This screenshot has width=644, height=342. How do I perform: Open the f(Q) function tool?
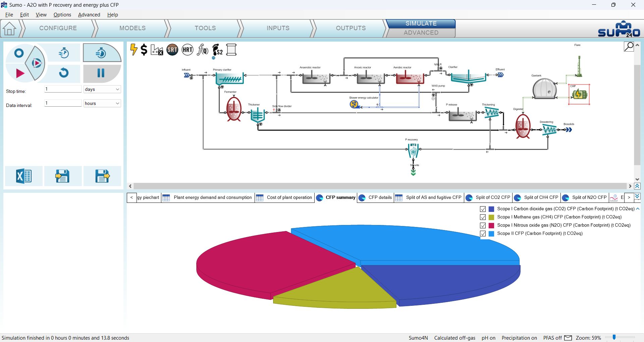point(203,50)
